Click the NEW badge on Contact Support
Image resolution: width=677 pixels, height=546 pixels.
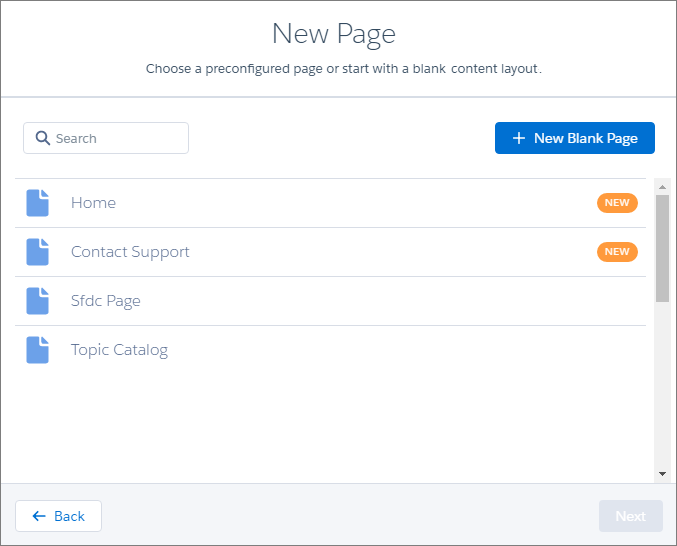617,252
